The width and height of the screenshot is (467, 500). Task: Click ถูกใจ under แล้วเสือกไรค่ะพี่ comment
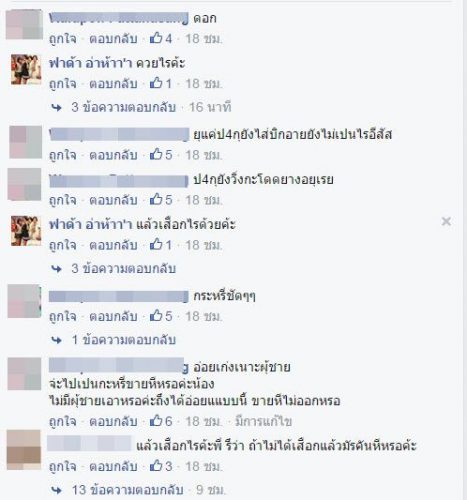click(62, 466)
